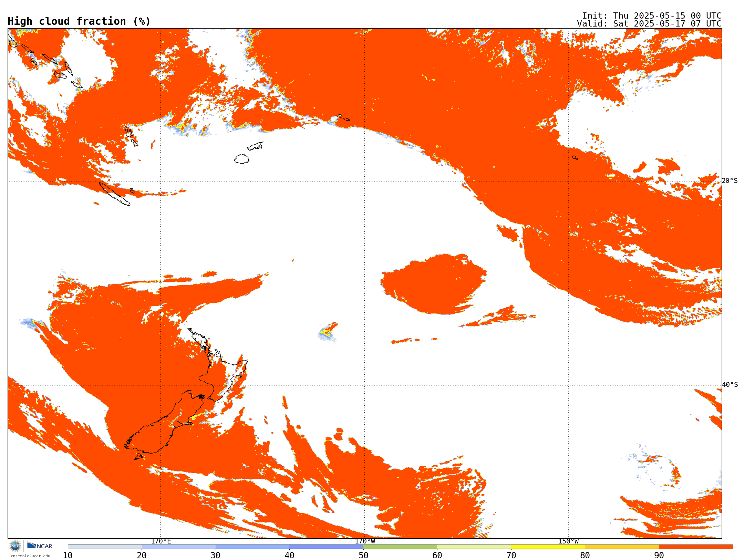Click the colorbar tick label 30
This screenshot has height=560, width=744.
(216, 556)
